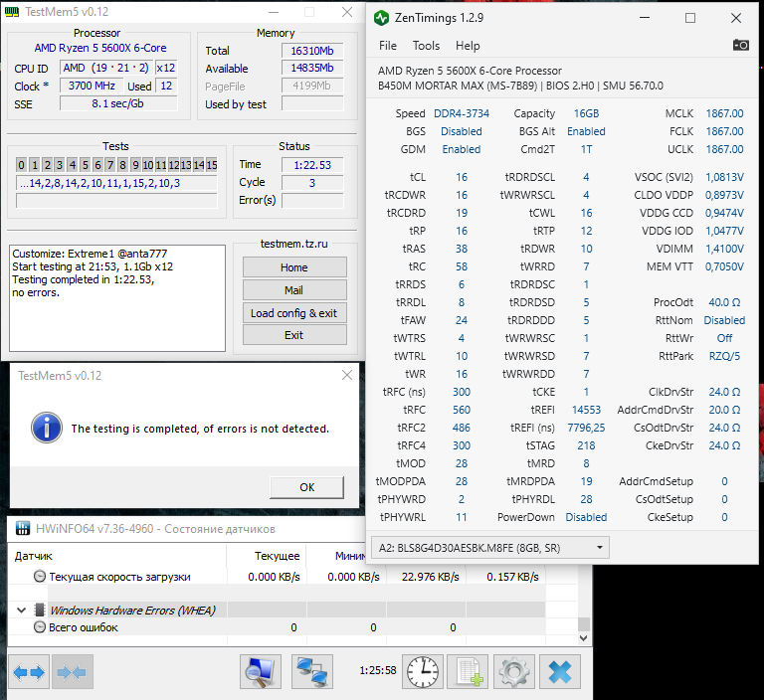Click Load config & exit button
764x700 pixels.
coord(294,313)
